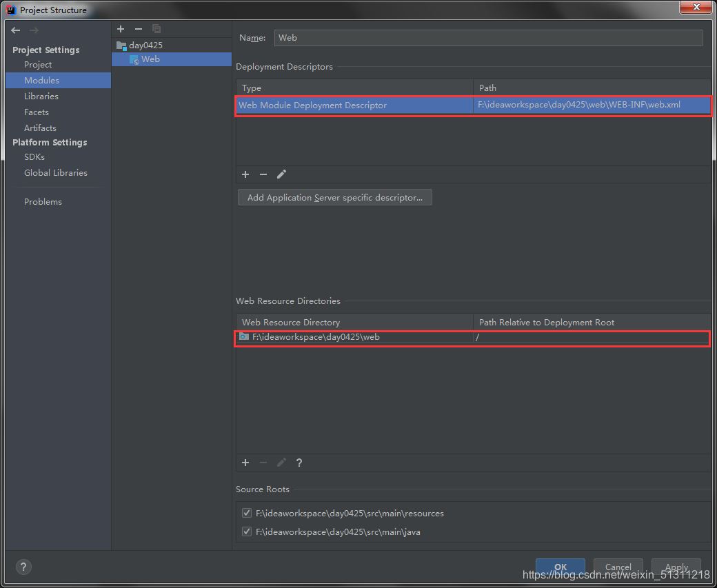
Task: Edit the deployment descriptor with pencil
Action: tap(281, 174)
